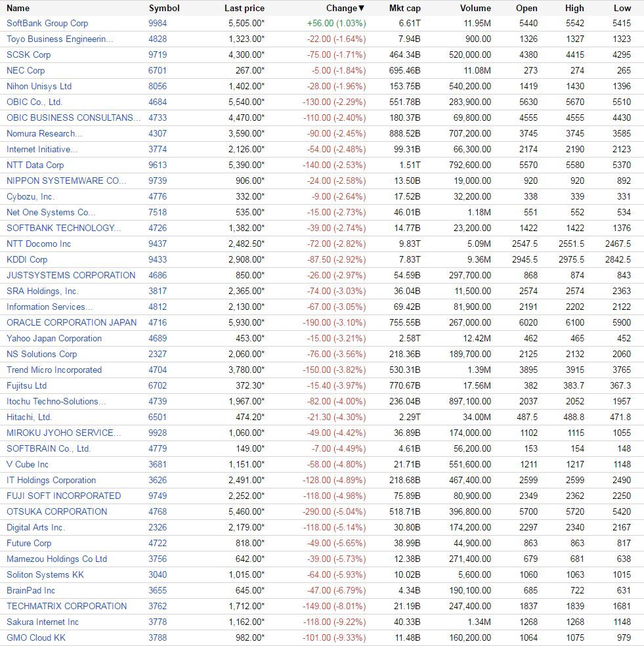The width and height of the screenshot is (644, 646).
Task: Sort by the Low column header
Action: coord(622,9)
